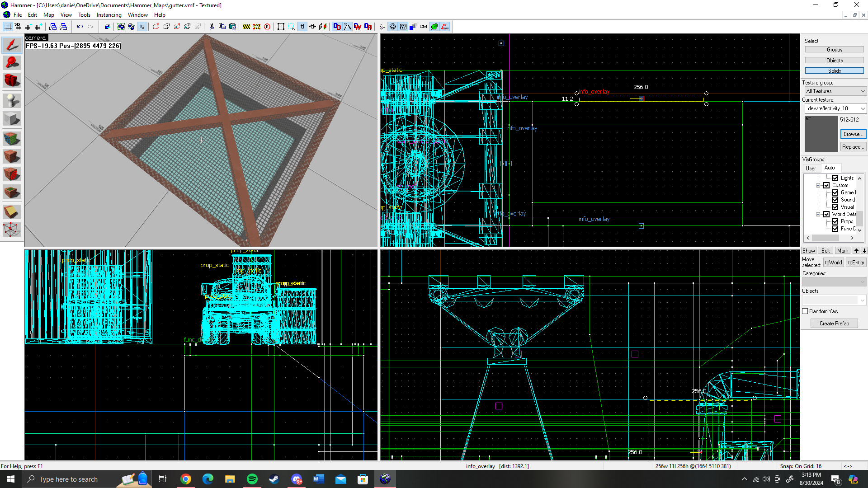868x488 pixels.
Task: Click the Objects select mode button
Action: coord(834,61)
